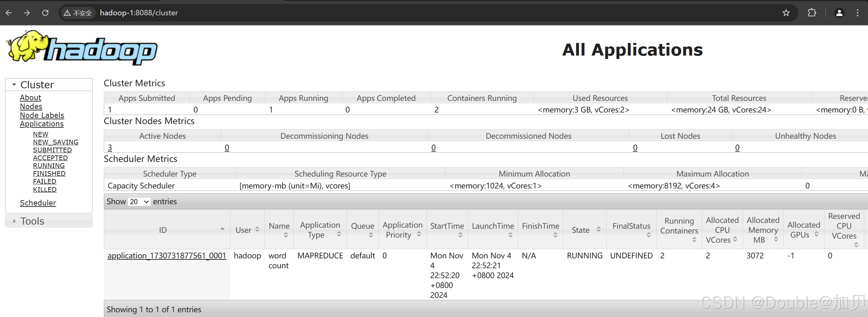Sort table by FinalStatus column

[x=648, y=235]
